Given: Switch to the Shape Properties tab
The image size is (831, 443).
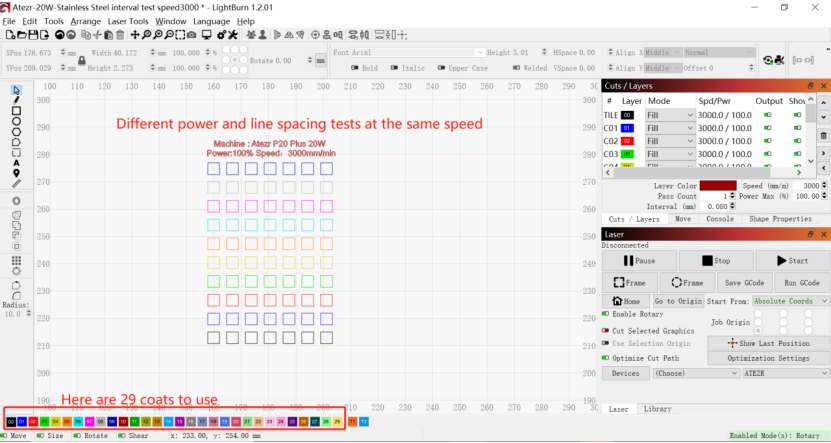Looking at the screenshot, I should click(780, 219).
